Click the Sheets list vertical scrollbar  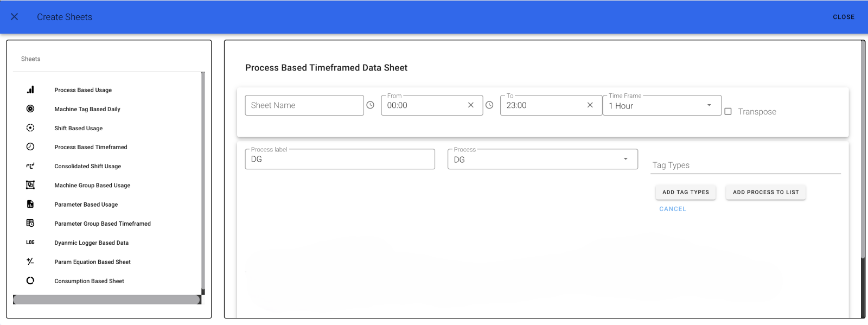(x=203, y=183)
